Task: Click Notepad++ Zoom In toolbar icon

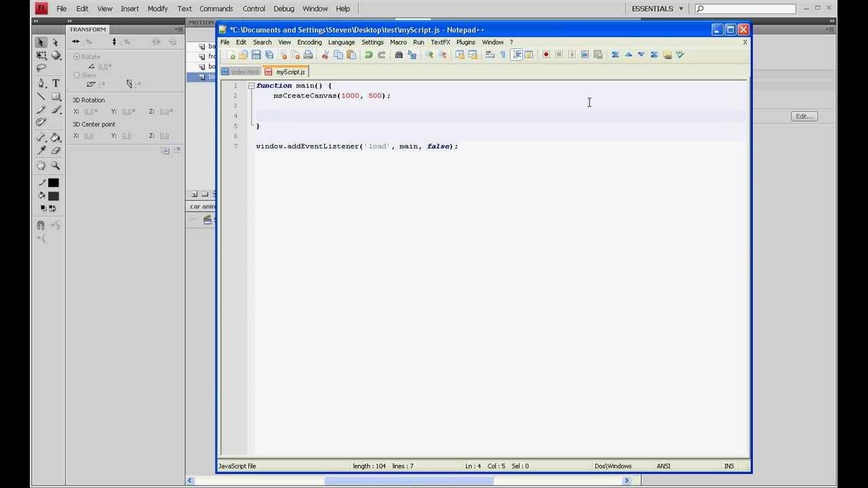Action: (x=429, y=55)
